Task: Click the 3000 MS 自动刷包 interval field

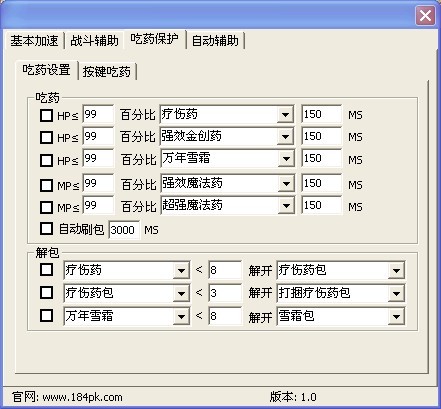Action: pyautogui.click(x=124, y=230)
